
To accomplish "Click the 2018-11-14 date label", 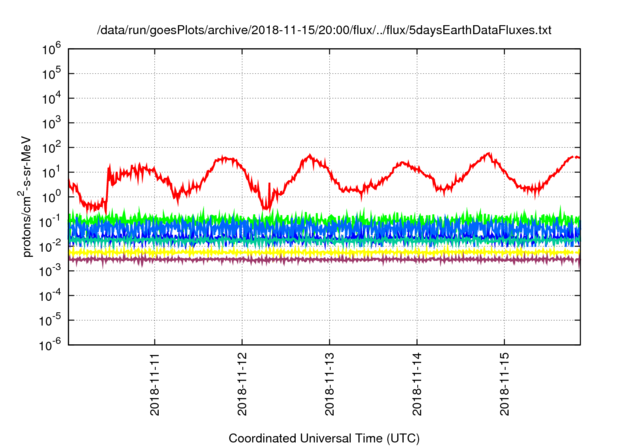I will pos(417,385).
